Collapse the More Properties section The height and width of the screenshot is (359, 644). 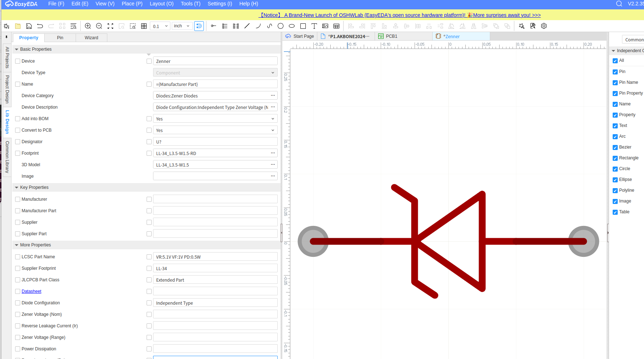point(17,245)
